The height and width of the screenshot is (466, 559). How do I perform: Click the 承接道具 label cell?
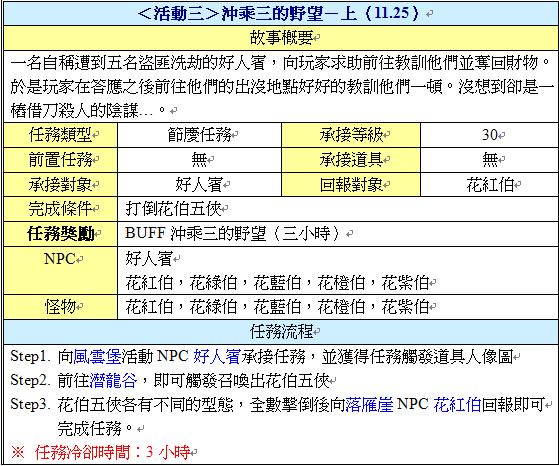(351, 160)
